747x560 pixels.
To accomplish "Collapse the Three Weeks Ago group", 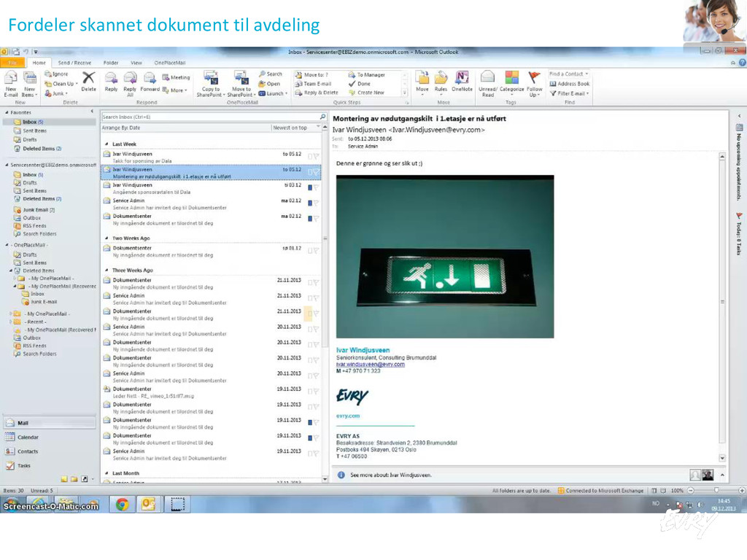I will (107, 270).
